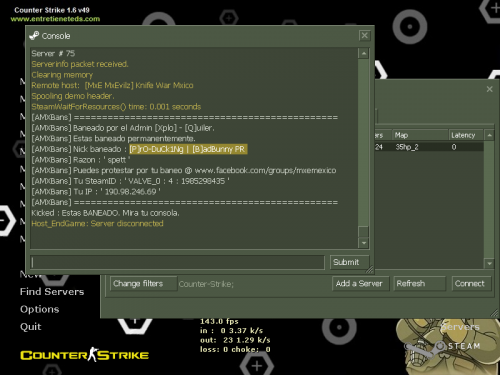Sort servers by the Latency column
This screenshot has width=500, height=375.
coord(466,135)
